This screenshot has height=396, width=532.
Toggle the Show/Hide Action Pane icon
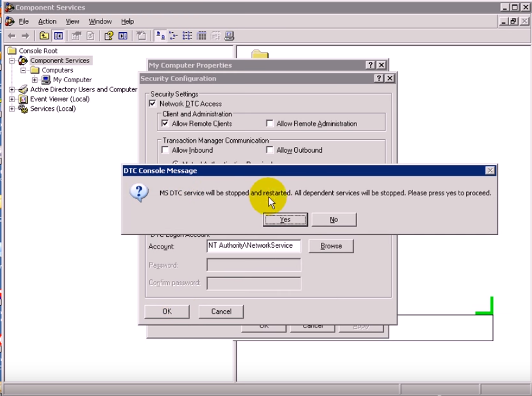[123, 36]
